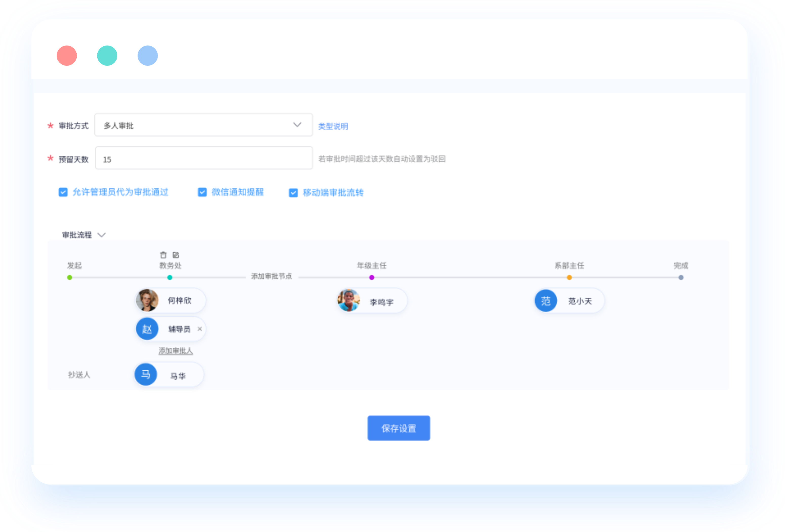Remove 辅导员 approver with the x icon
785x532 pixels.
point(200,329)
